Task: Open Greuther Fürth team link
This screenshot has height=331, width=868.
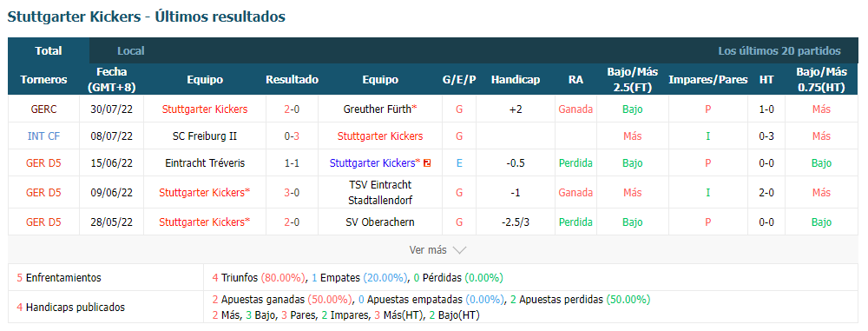Action: pyautogui.click(x=378, y=109)
